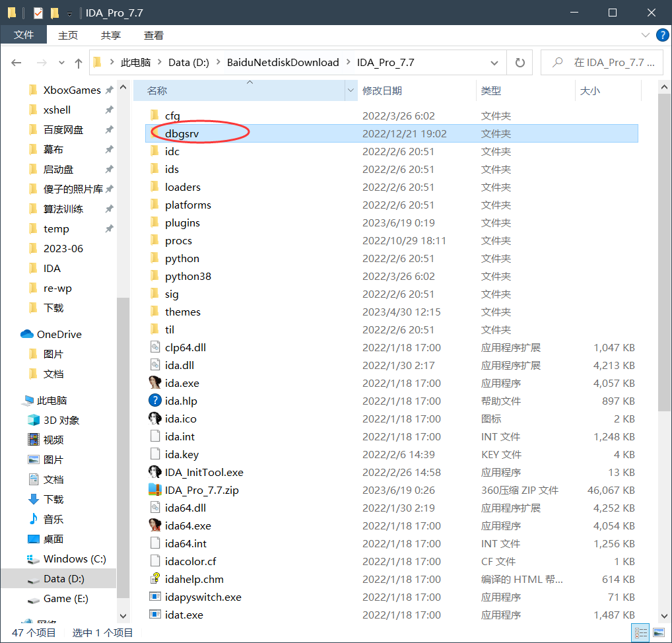Click the OneDrive cloud icon

(x=27, y=334)
